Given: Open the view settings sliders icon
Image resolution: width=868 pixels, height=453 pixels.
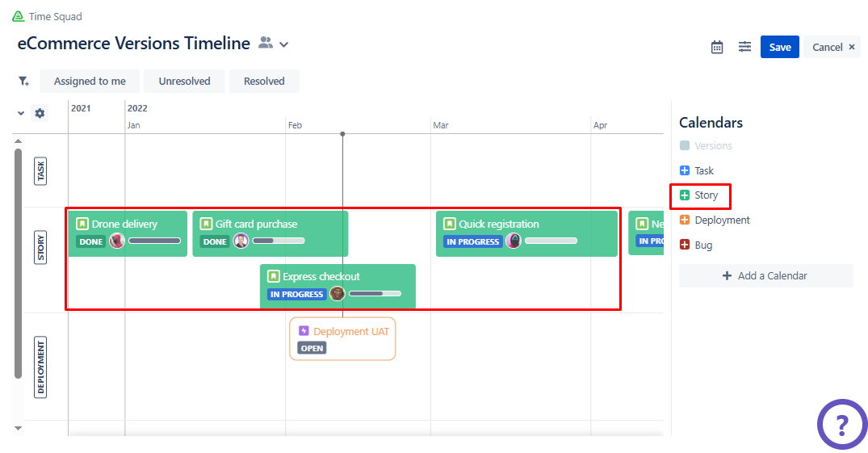Looking at the screenshot, I should tap(744, 47).
